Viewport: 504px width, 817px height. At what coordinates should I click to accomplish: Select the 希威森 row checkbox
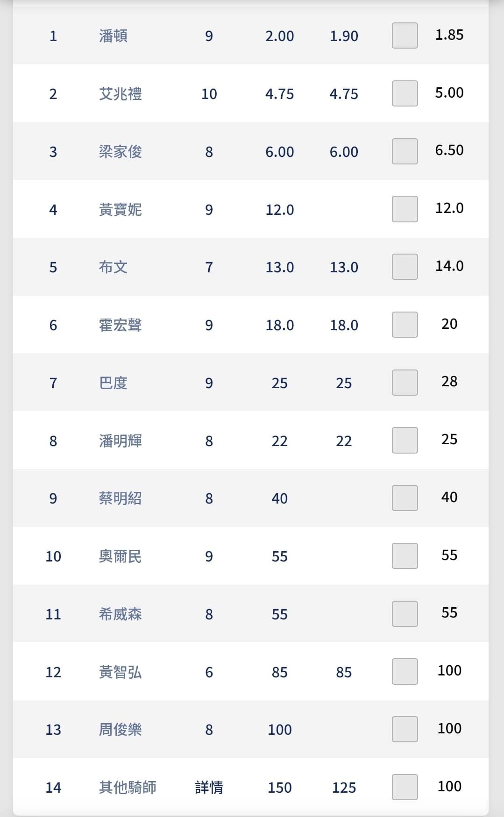[405, 614]
